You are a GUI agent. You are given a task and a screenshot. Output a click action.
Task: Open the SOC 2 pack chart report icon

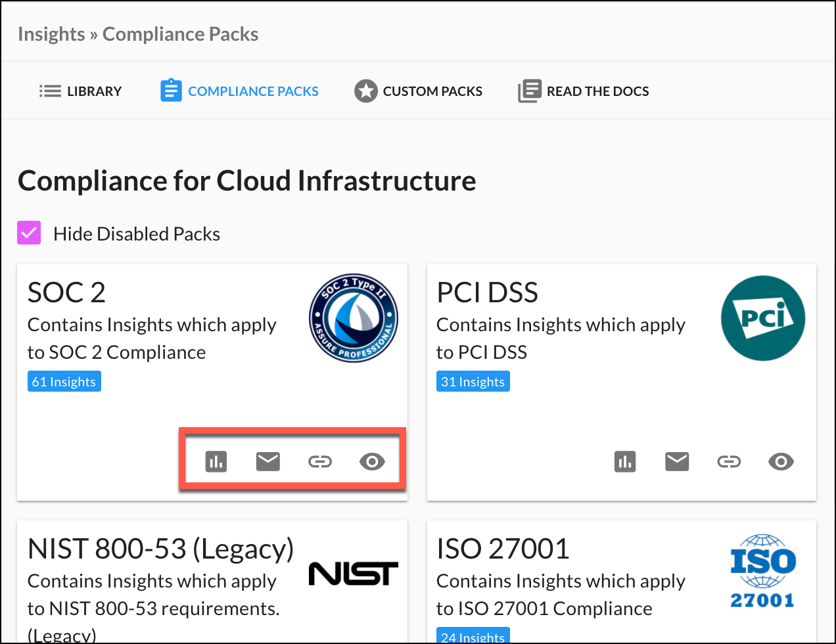click(x=216, y=462)
